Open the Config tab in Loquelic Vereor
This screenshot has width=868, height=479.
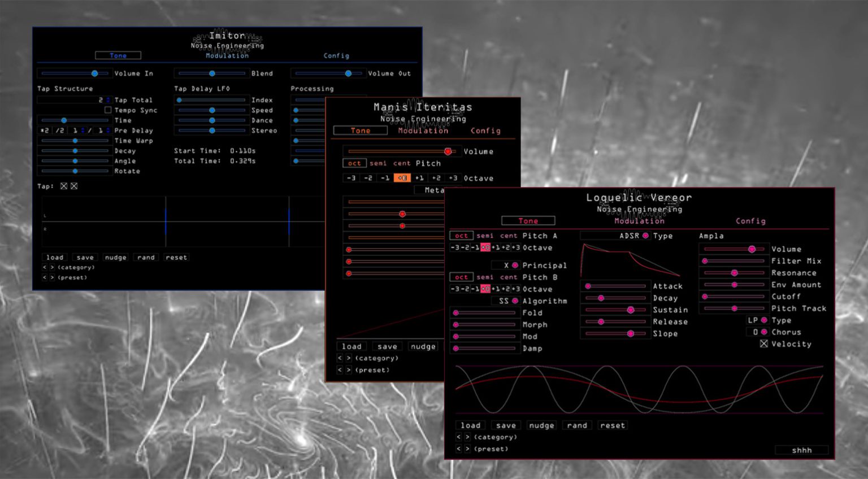[750, 221]
